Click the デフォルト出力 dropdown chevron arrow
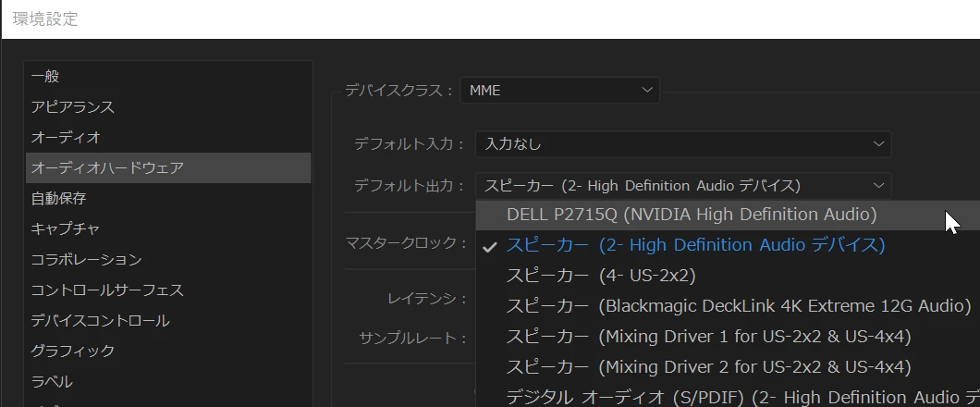This screenshot has width=980, height=407. coord(878,186)
